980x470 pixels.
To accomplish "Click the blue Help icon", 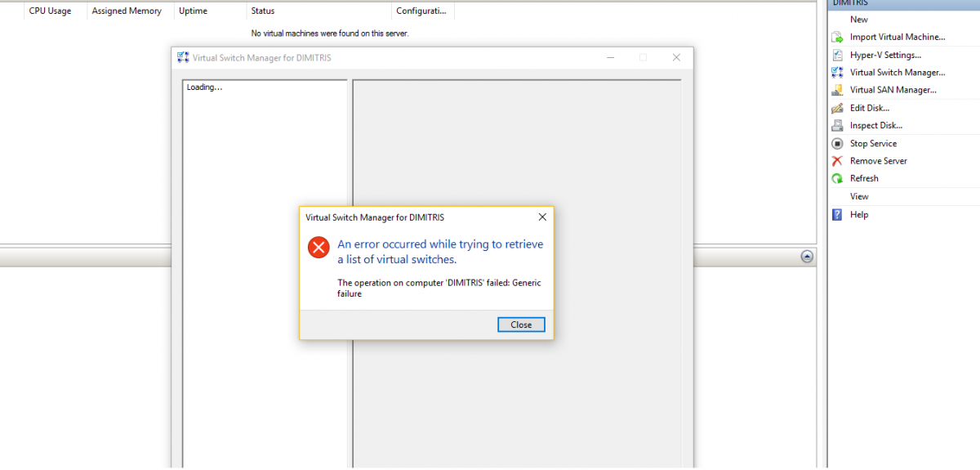I will click(836, 214).
